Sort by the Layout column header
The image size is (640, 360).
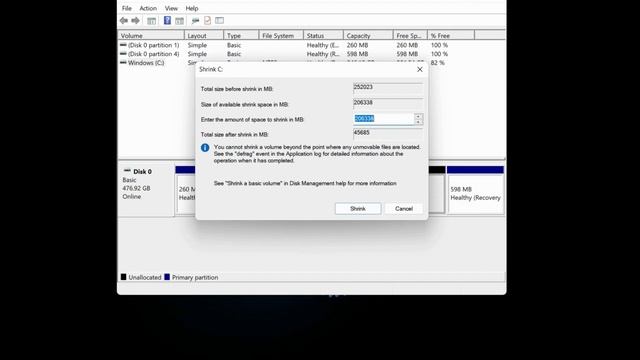point(204,36)
